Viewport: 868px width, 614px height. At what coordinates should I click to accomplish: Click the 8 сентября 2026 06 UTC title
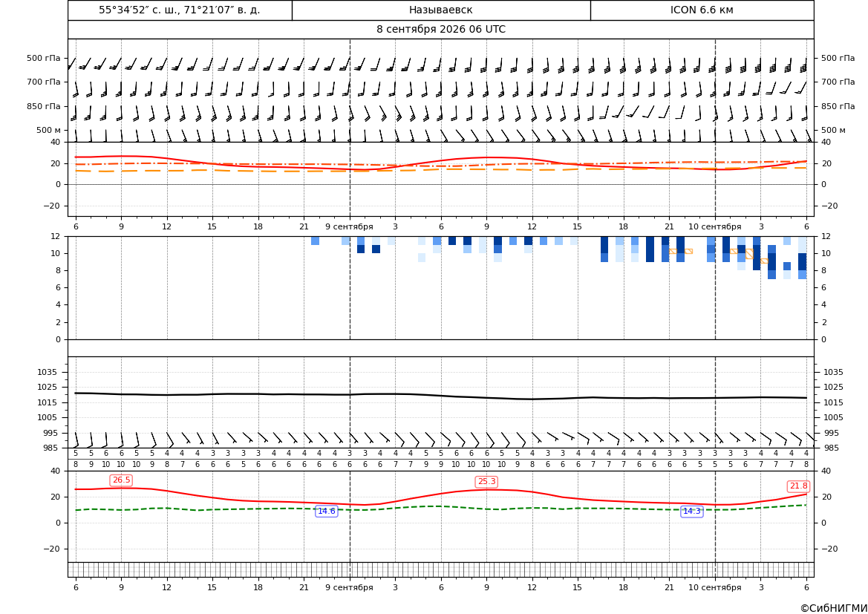click(440, 30)
